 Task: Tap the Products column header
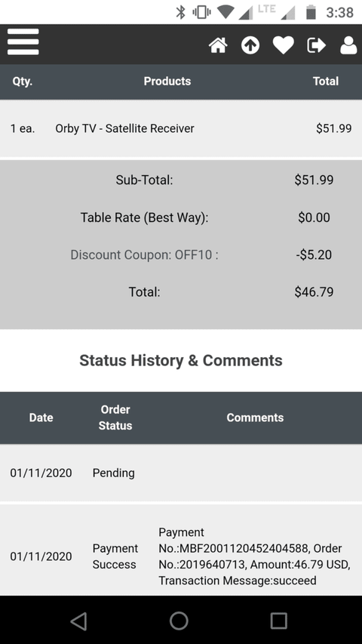pos(167,82)
